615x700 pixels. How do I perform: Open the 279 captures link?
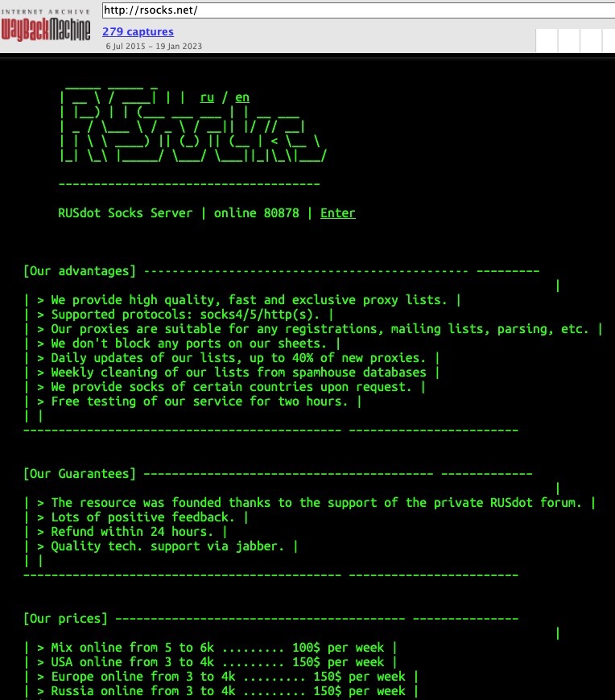[x=138, y=31]
